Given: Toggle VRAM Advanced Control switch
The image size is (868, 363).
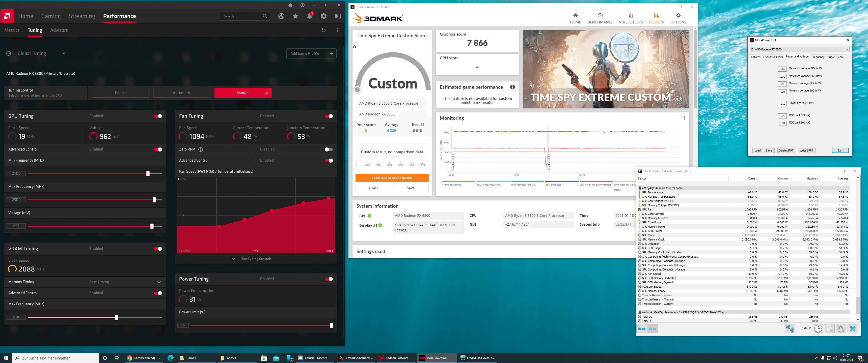Looking at the screenshot, I should [158, 293].
